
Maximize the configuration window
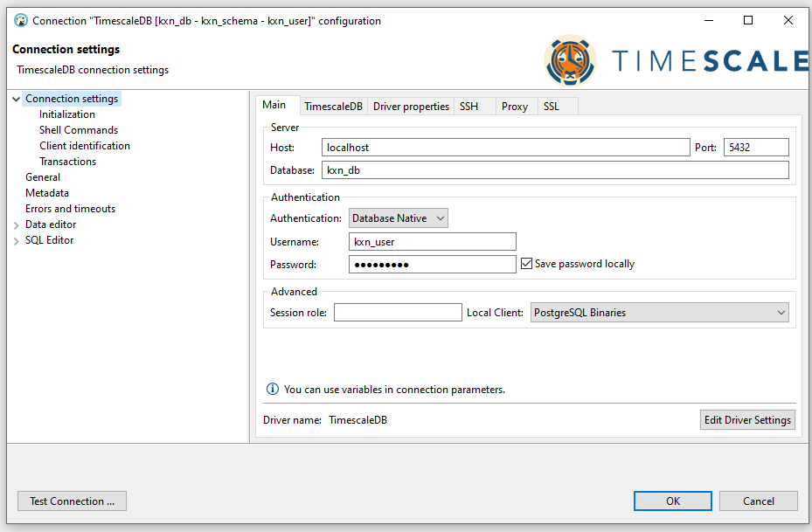748,20
